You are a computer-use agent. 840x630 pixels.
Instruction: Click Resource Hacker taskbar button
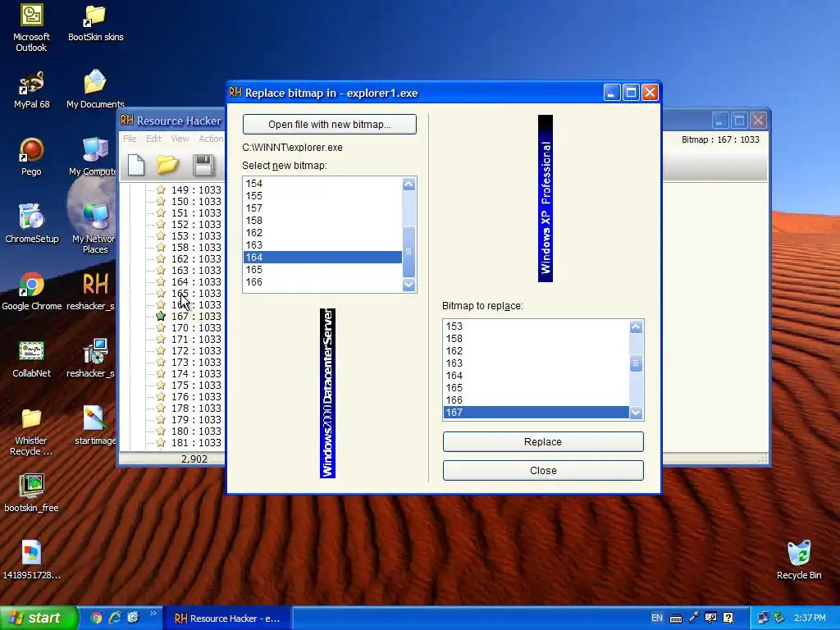[227, 619]
